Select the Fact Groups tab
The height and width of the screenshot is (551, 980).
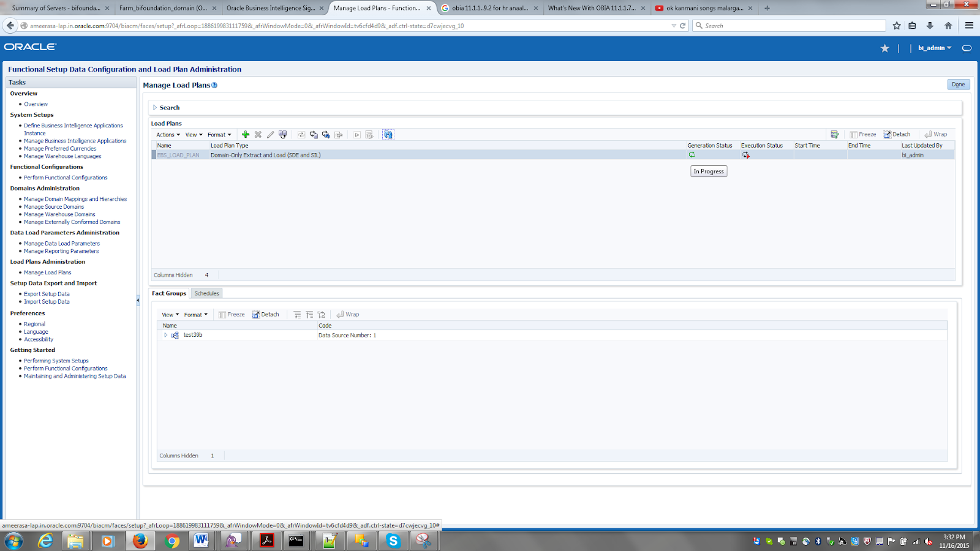click(169, 293)
